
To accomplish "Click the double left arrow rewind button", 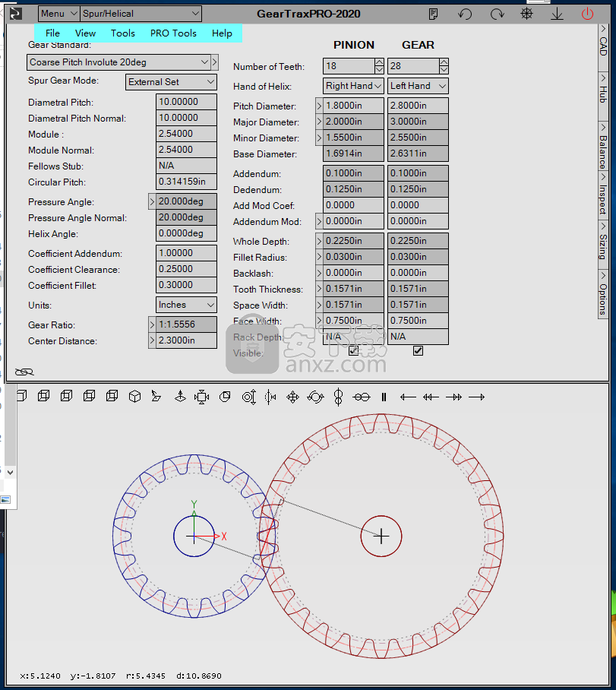I will pos(431,397).
